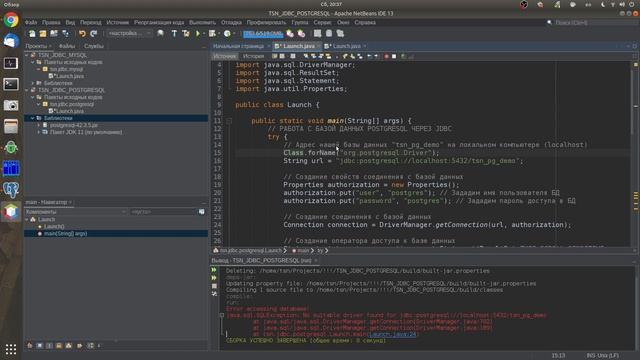
Task: Click the tsn.jdbc.postgresql.Launch breadcrumb
Action: 251,250
